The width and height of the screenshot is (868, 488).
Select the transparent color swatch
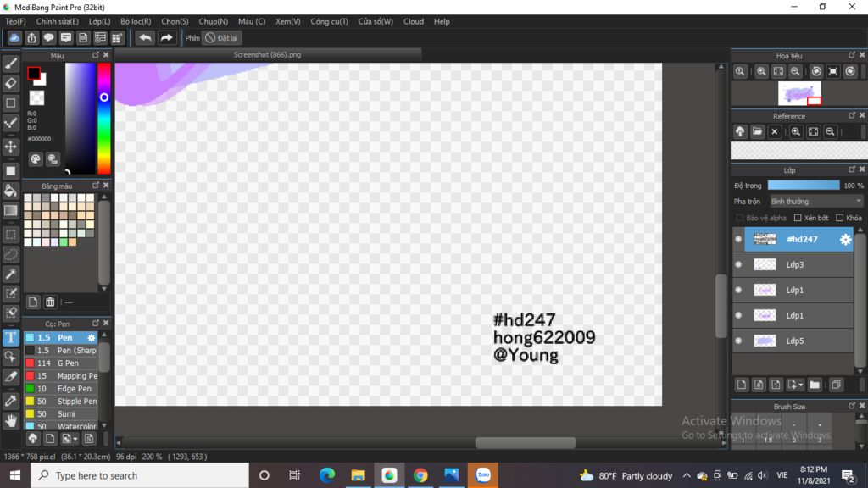(36, 98)
